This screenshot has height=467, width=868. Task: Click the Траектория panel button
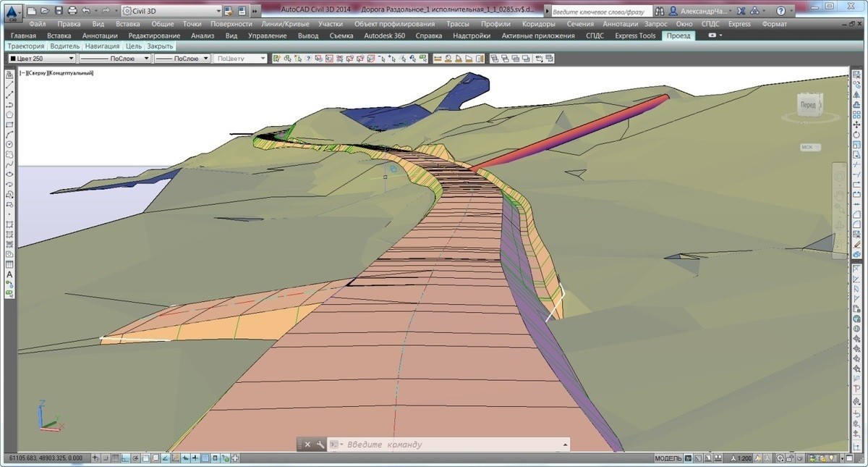[26, 46]
